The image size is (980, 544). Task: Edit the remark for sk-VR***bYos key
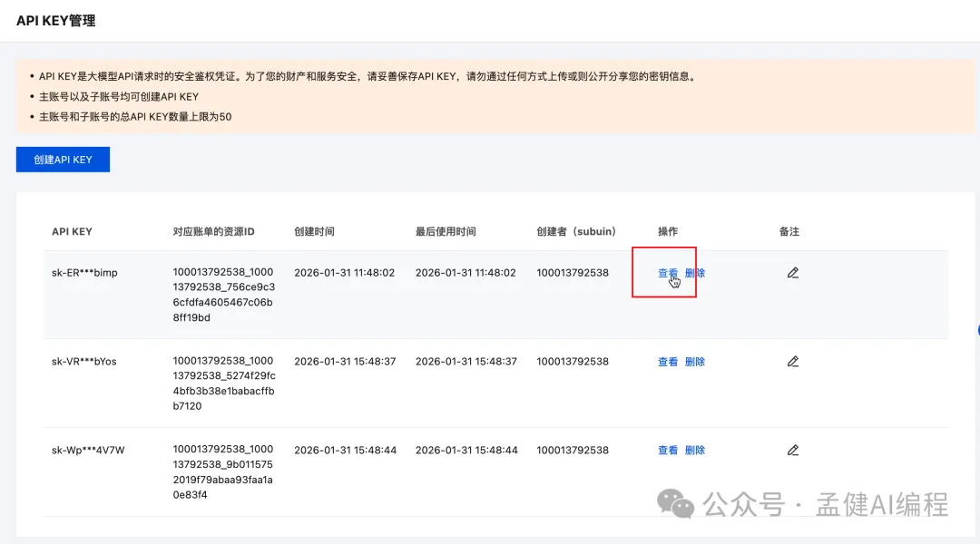coord(792,362)
